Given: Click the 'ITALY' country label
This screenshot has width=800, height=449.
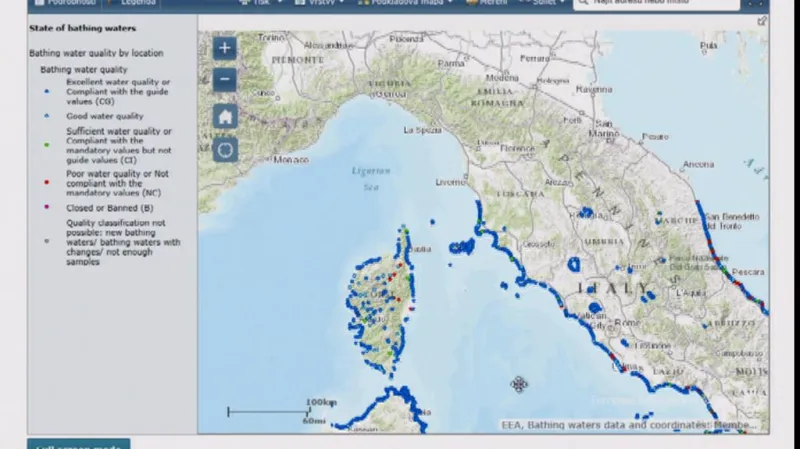Looking at the screenshot, I should point(613,288).
